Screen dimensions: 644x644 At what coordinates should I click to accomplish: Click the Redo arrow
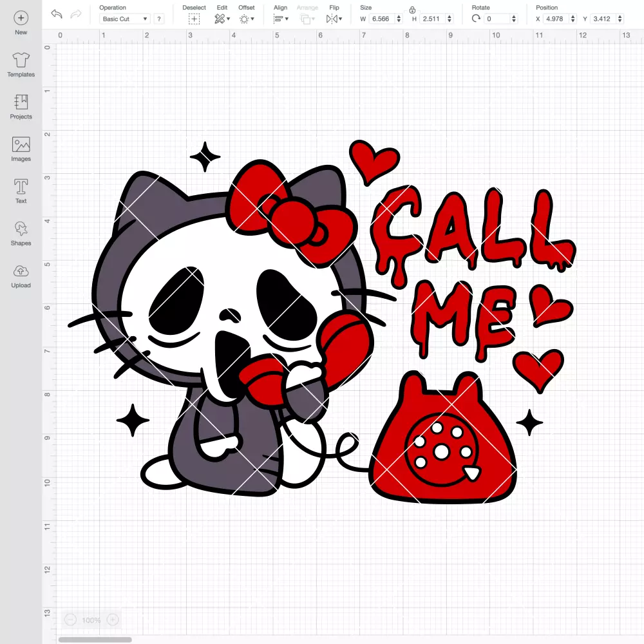tap(75, 14)
